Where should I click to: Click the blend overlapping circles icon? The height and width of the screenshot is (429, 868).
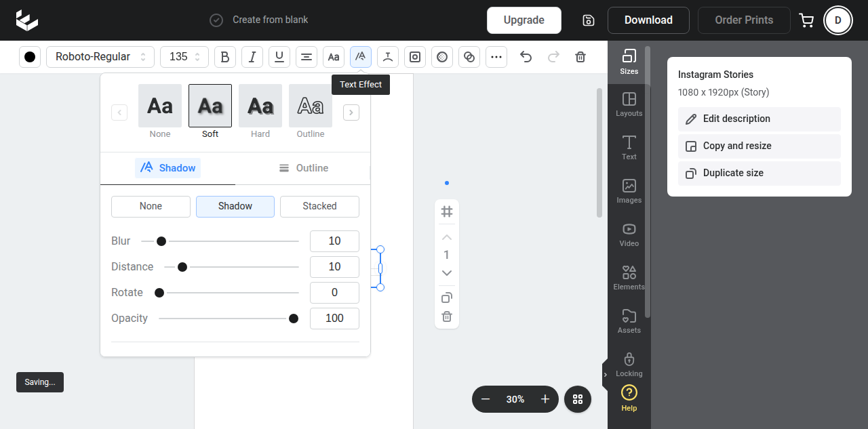(x=469, y=57)
